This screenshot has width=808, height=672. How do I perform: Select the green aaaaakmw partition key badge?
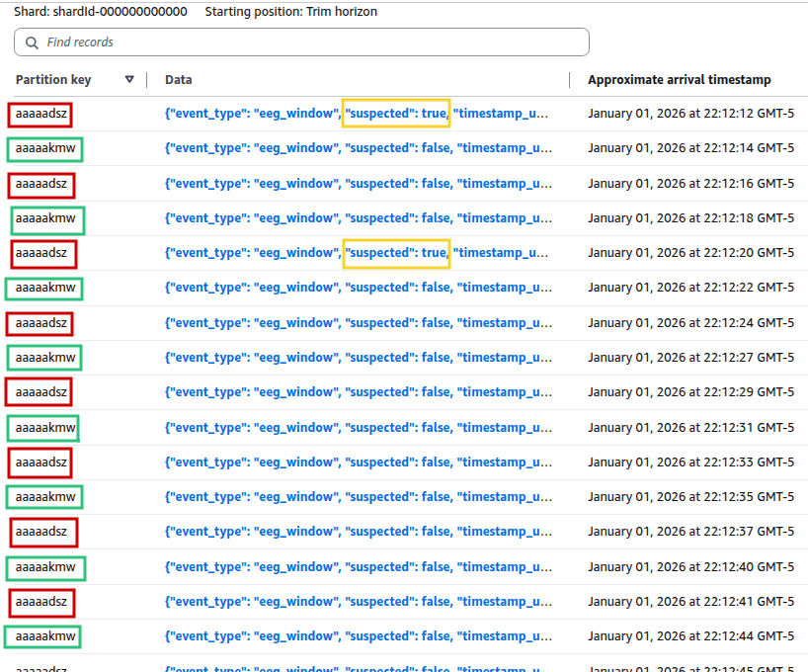coord(45,147)
